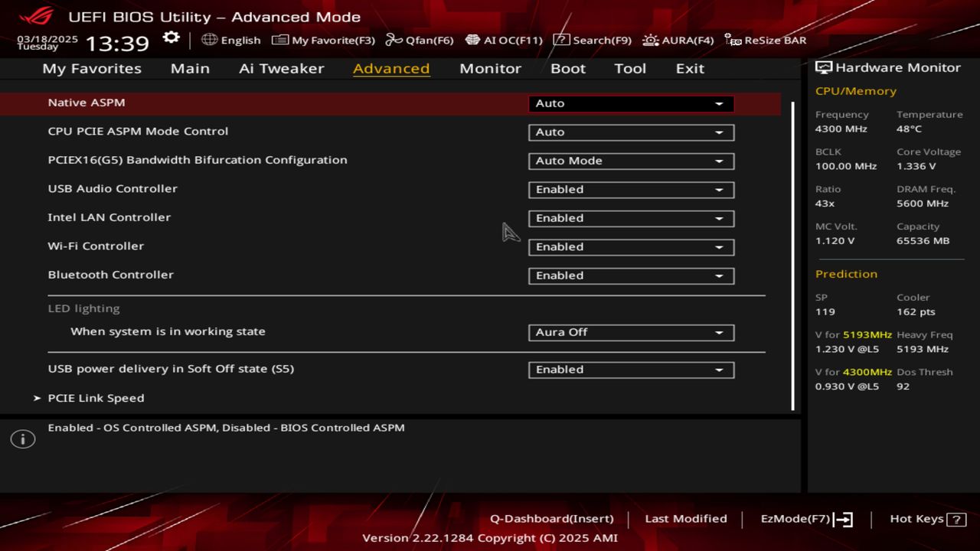Select the Bluetooth Controller label
980x551 pixels.
pyautogui.click(x=110, y=275)
